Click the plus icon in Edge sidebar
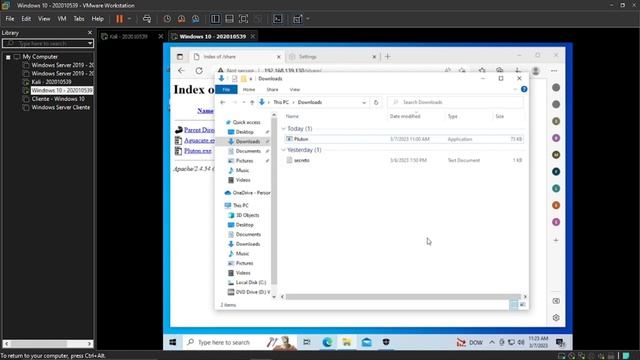The height and width of the screenshot is (360, 640). tap(556, 240)
